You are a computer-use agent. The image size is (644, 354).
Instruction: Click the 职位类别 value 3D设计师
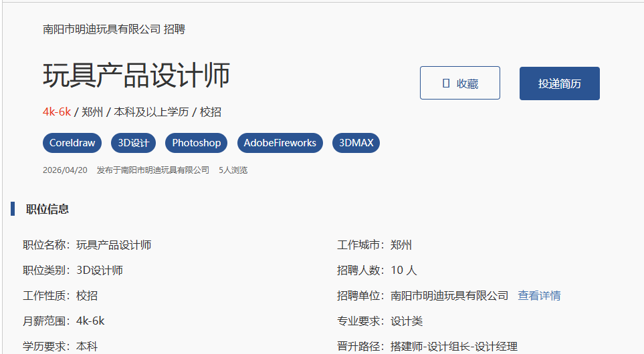(100, 270)
